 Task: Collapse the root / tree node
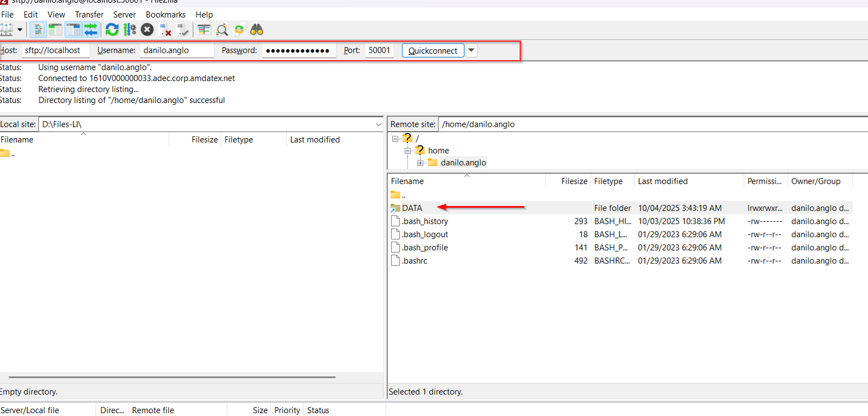click(x=395, y=139)
